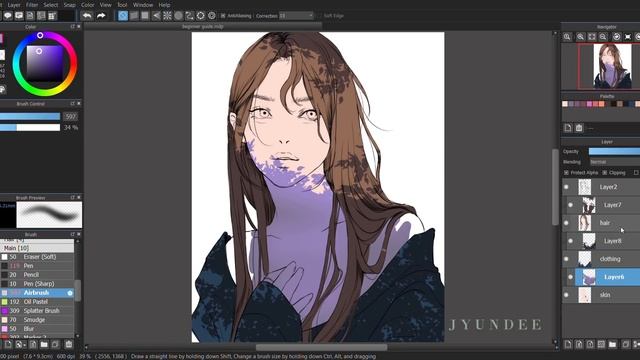Hide the skin layer
The image size is (640, 360).
point(566,295)
